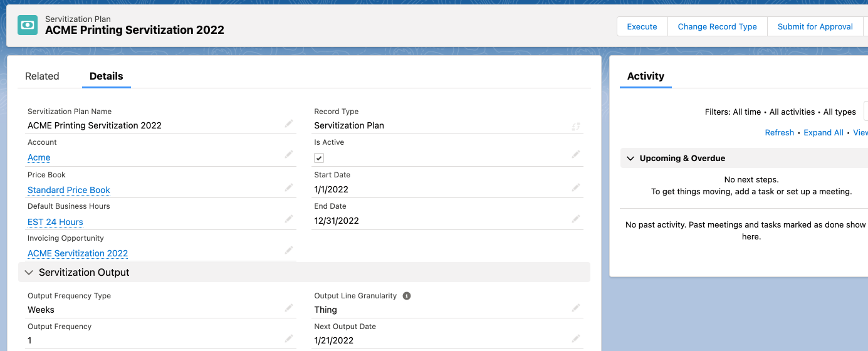Edit the End Date pencil icon

point(576,219)
